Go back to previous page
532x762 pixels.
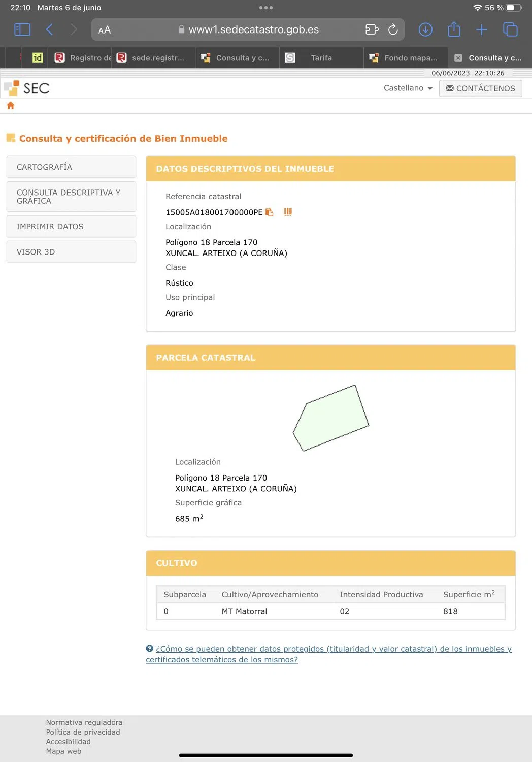[x=49, y=29]
